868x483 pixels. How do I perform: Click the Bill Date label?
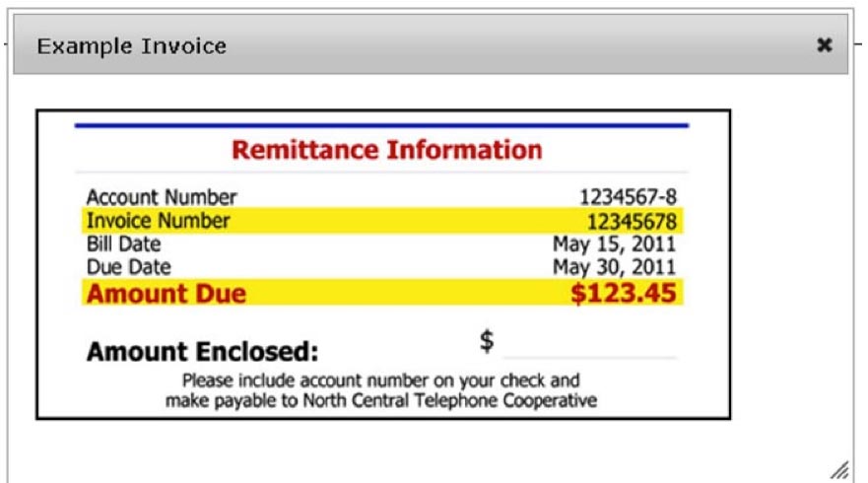123,244
